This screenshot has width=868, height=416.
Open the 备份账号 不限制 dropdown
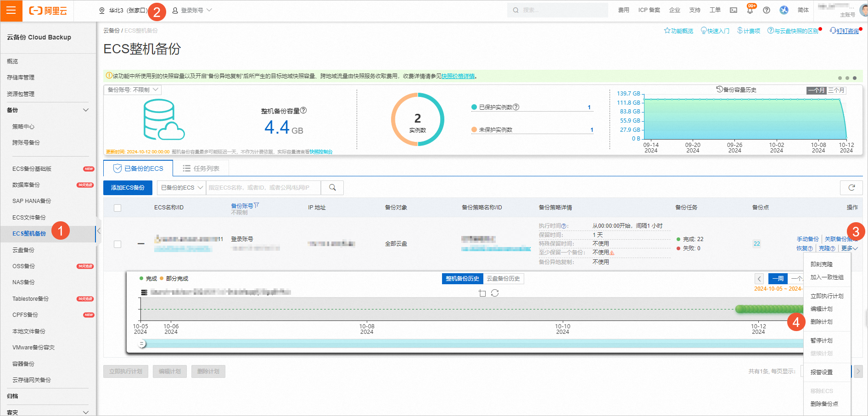click(x=133, y=90)
